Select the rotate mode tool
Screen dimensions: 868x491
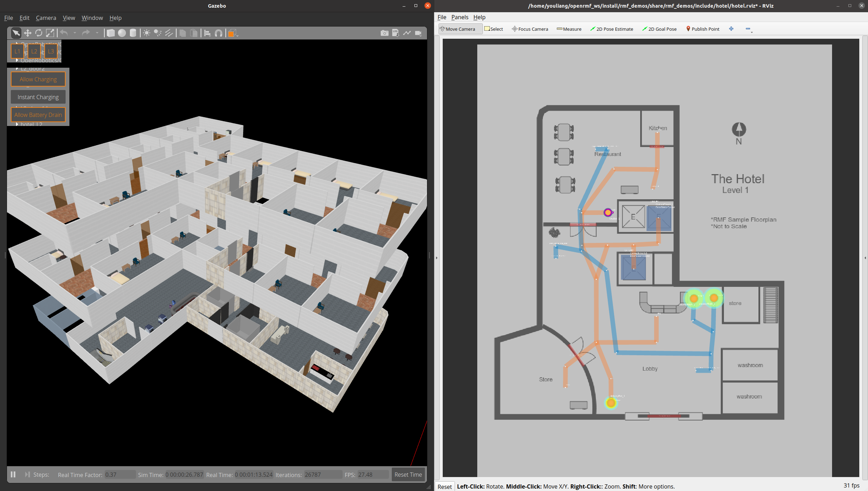(x=39, y=33)
